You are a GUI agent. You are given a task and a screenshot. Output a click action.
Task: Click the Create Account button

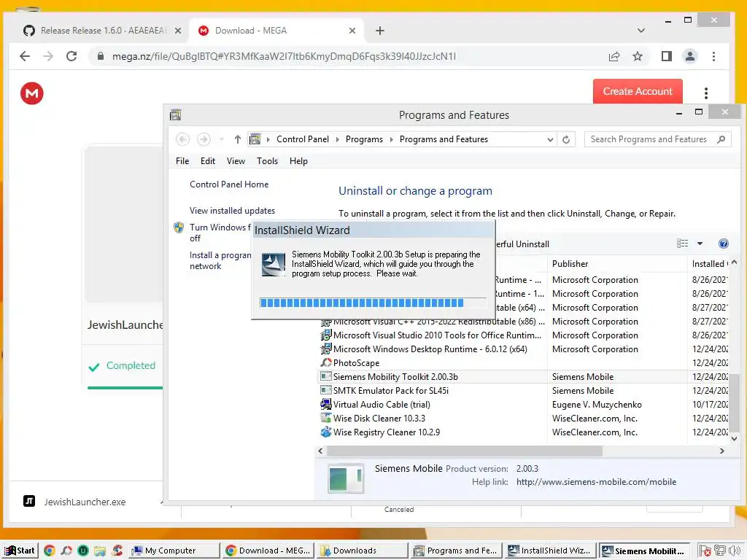(638, 91)
